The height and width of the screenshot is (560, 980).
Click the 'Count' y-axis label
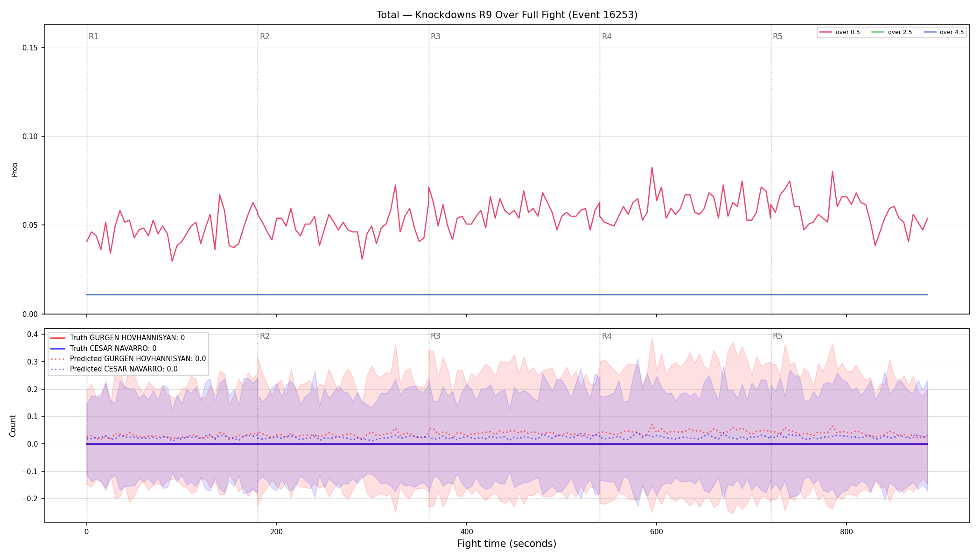13,426
